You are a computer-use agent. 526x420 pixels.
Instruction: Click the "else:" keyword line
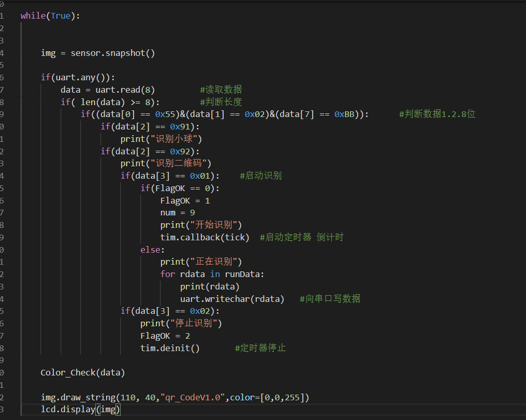coord(152,250)
